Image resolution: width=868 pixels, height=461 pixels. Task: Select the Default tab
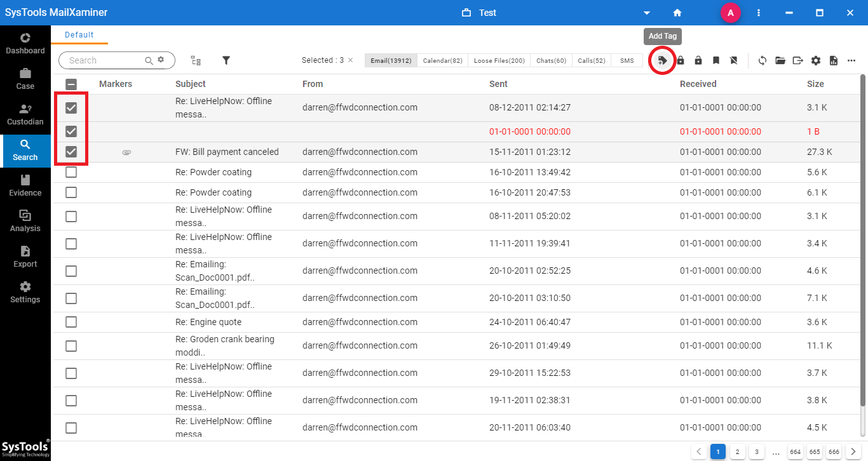click(79, 35)
